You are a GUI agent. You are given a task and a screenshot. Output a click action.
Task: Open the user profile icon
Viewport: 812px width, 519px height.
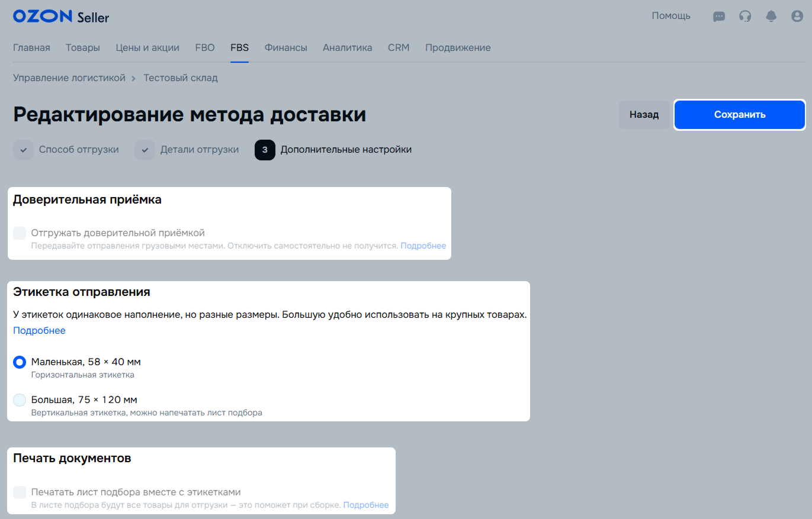point(797,17)
